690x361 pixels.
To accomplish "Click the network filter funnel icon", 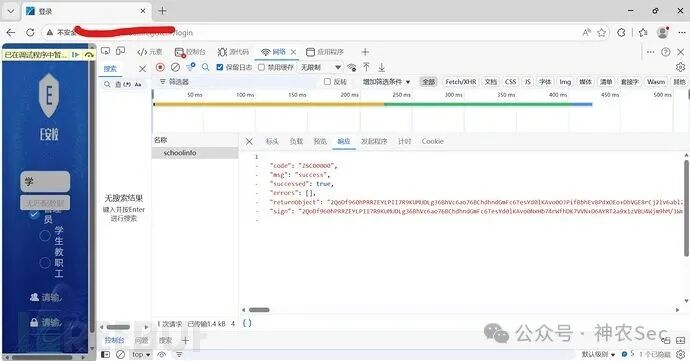I will 191,67.
